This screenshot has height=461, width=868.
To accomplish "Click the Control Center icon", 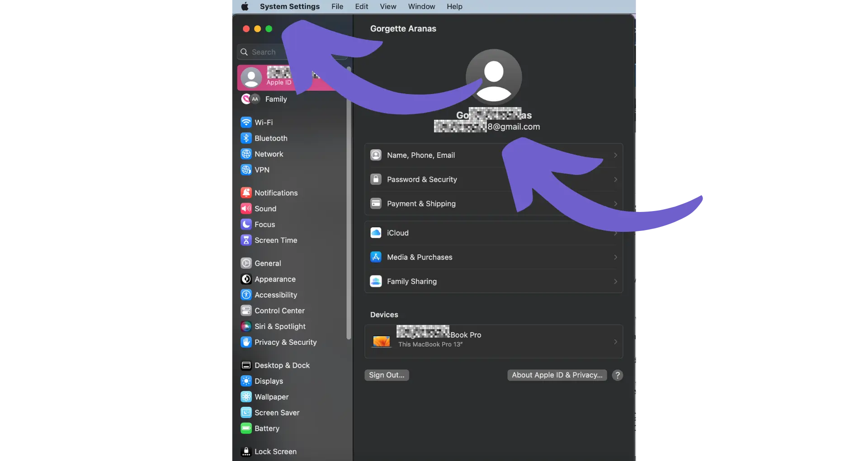I will click(x=246, y=311).
